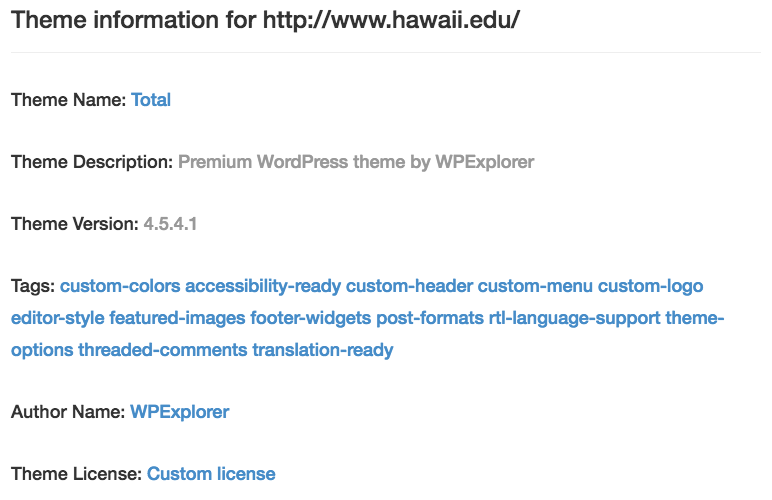
Task: Click the Custom license link
Action: pyautogui.click(x=211, y=474)
